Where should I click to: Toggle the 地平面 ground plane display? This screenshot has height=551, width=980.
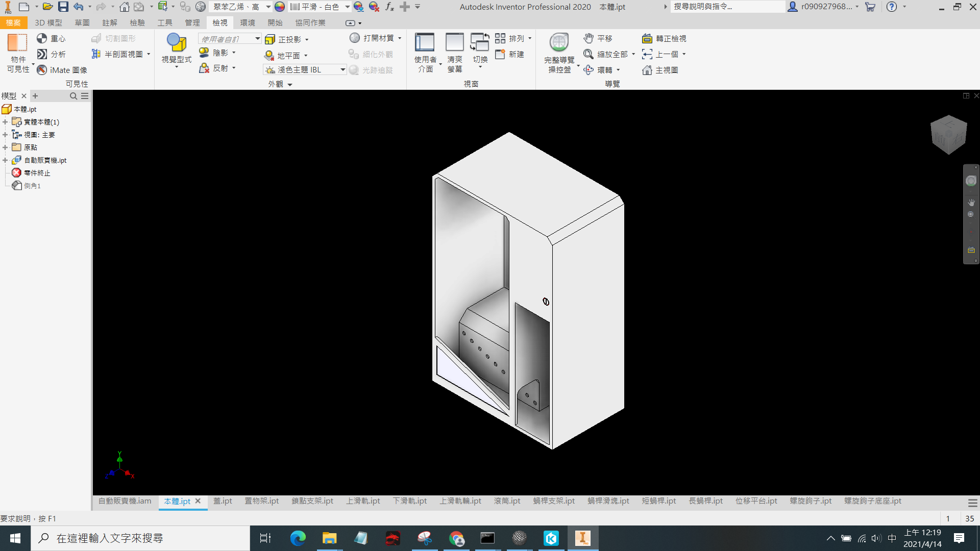coord(286,56)
